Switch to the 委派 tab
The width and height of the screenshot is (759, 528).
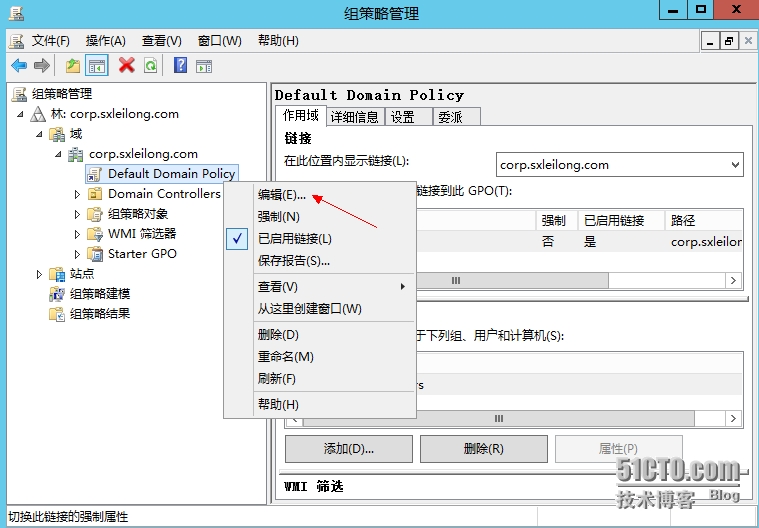point(456,117)
